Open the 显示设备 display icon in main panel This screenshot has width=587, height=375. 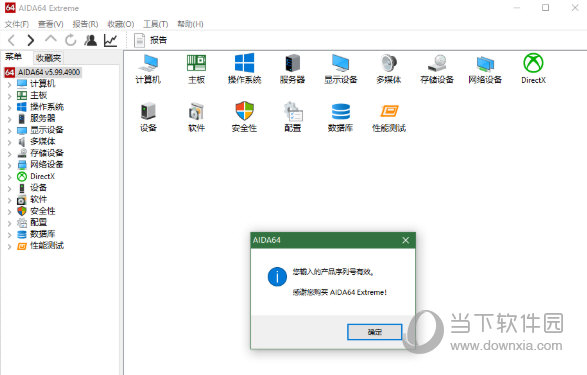coord(341,69)
